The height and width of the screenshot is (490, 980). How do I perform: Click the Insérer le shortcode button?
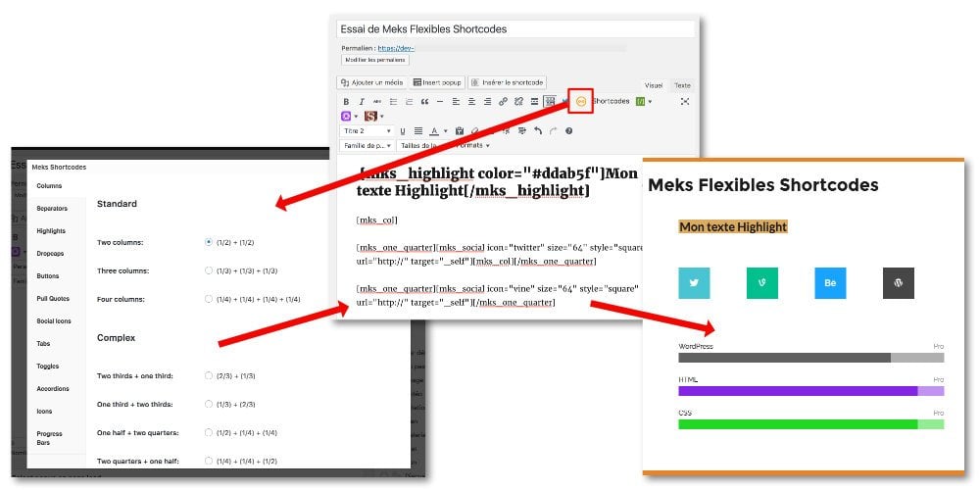508,82
